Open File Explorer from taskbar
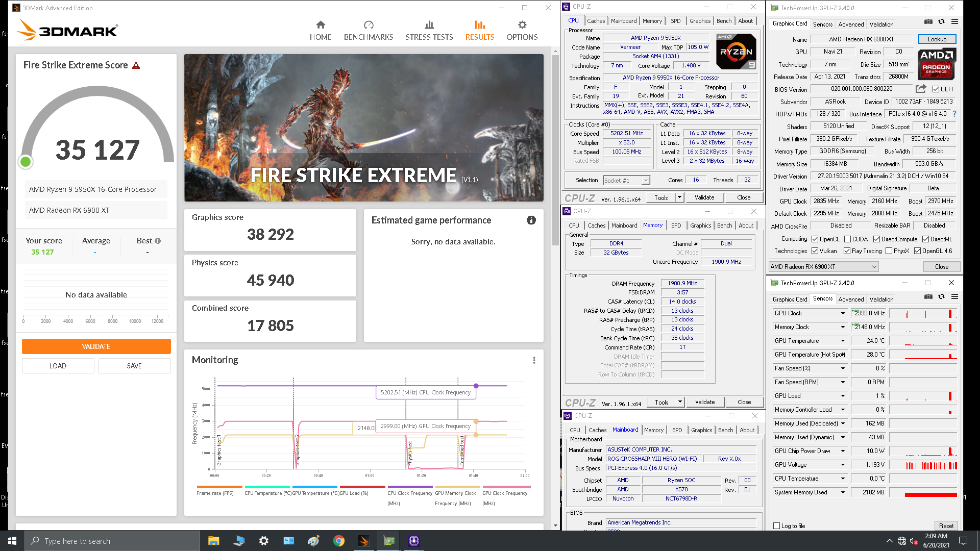 pyautogui.click(x=213, y=541)
